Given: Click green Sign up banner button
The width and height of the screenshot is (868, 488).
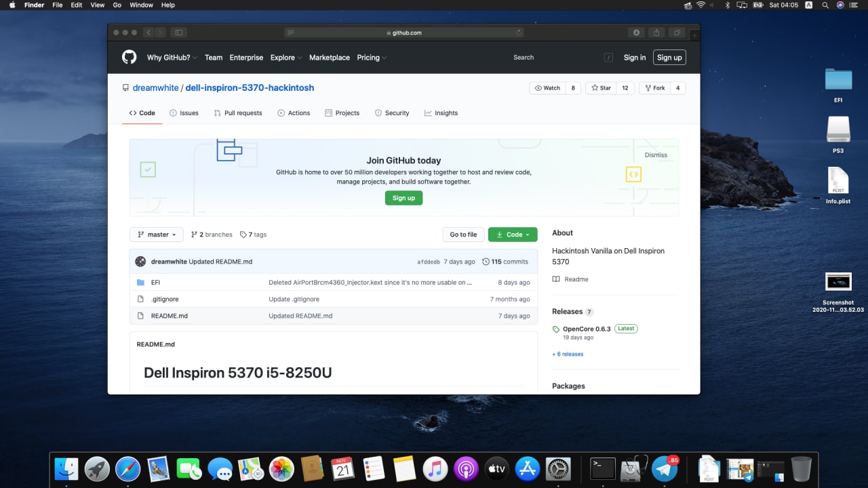Looking at the screenshot, I should pos(403,198).
